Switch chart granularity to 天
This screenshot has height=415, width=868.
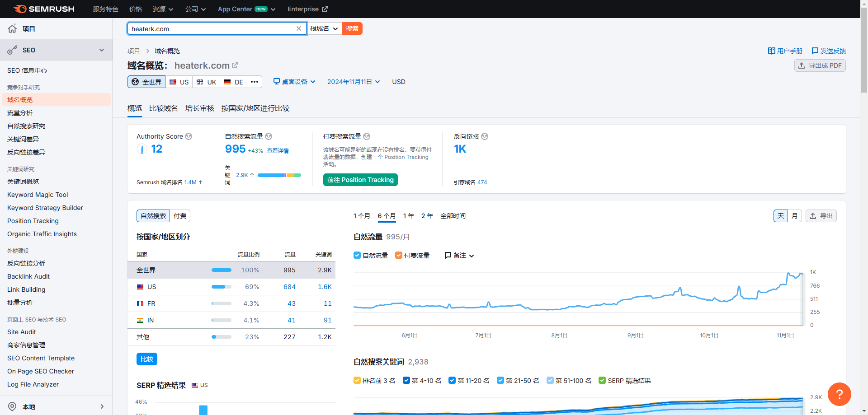point(781,216)
